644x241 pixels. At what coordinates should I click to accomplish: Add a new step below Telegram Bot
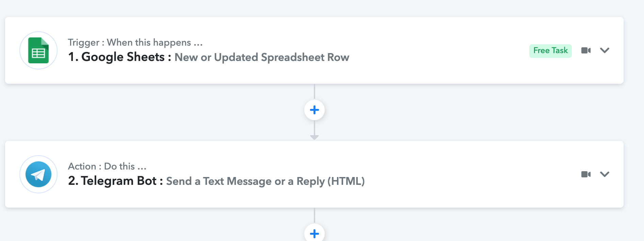315,234
